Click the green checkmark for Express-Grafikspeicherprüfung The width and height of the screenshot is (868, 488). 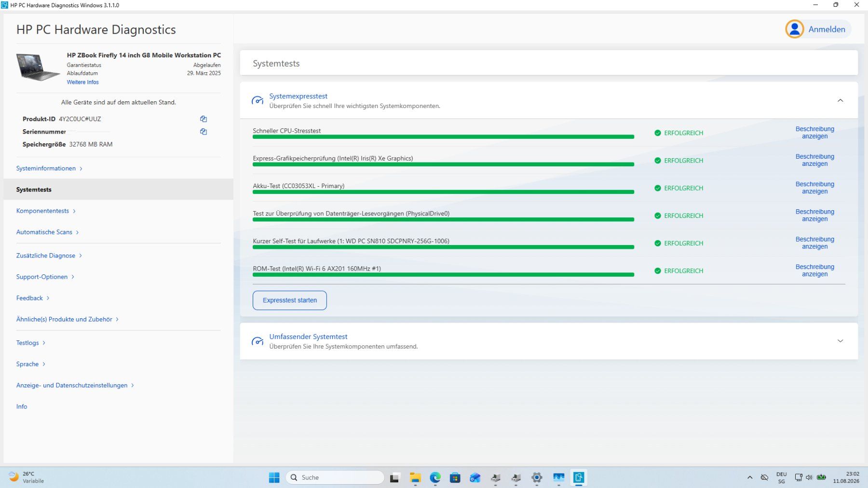tap(657, 161)
